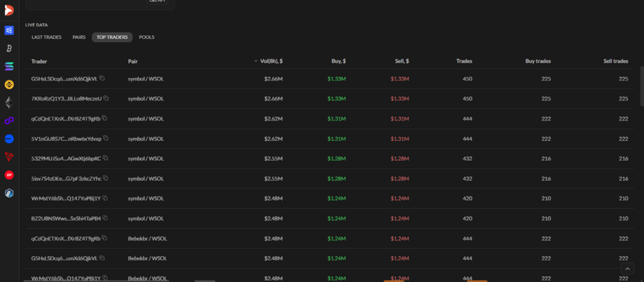
Task: Select the Polygon network icon
Action: coord(9,121)
